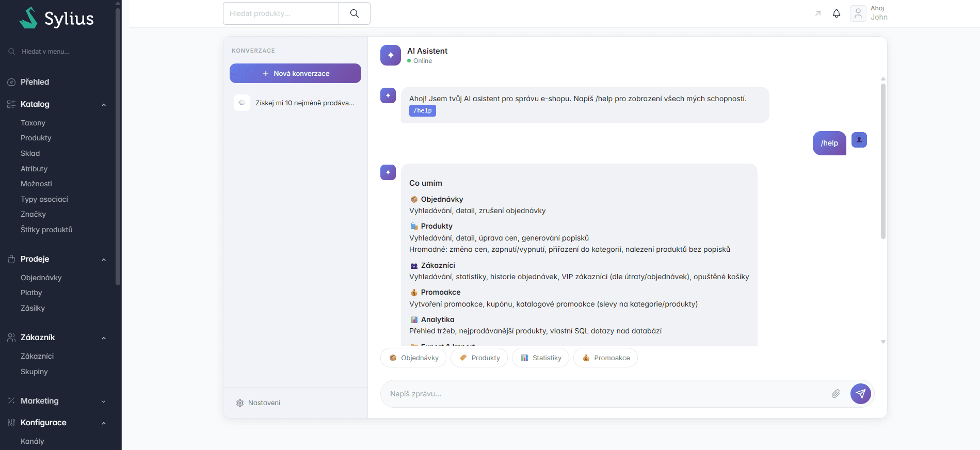Click the Analytika capability heading
The image size is (980, 450).
click(x=438, y=319)
